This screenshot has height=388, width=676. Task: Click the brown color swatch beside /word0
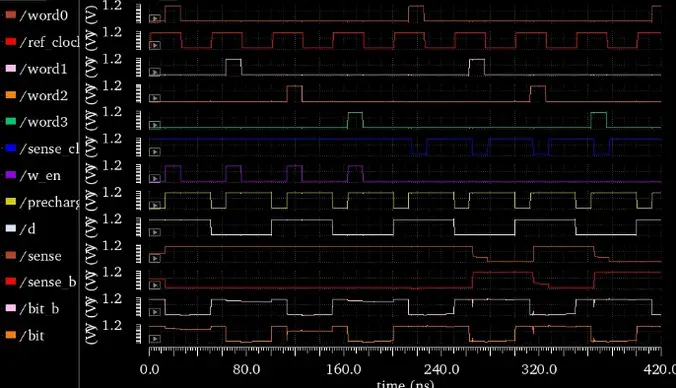click(x=11, y=15)
